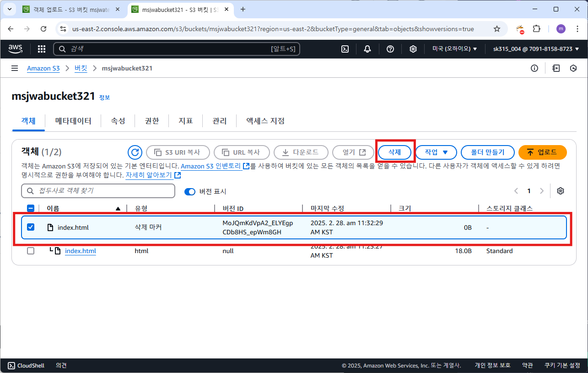
Task: Switch to the 메타데이터 tab
Action: (73, 121)
